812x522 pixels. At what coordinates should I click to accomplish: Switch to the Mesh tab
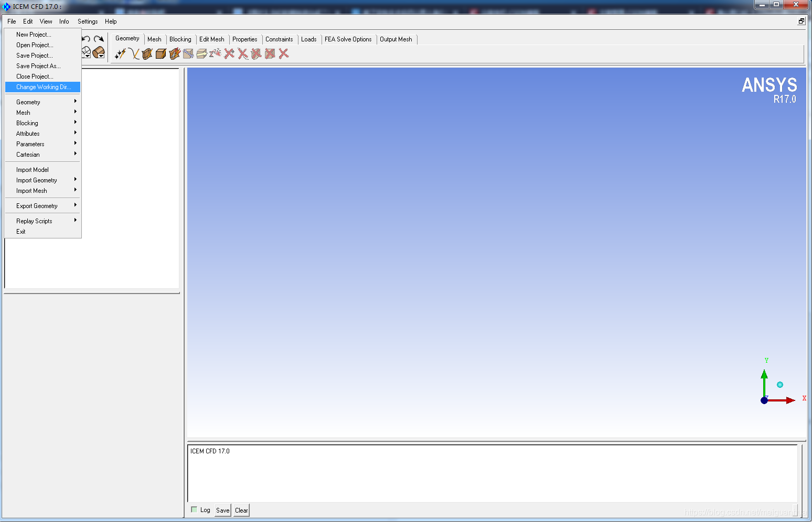(154, 39)
